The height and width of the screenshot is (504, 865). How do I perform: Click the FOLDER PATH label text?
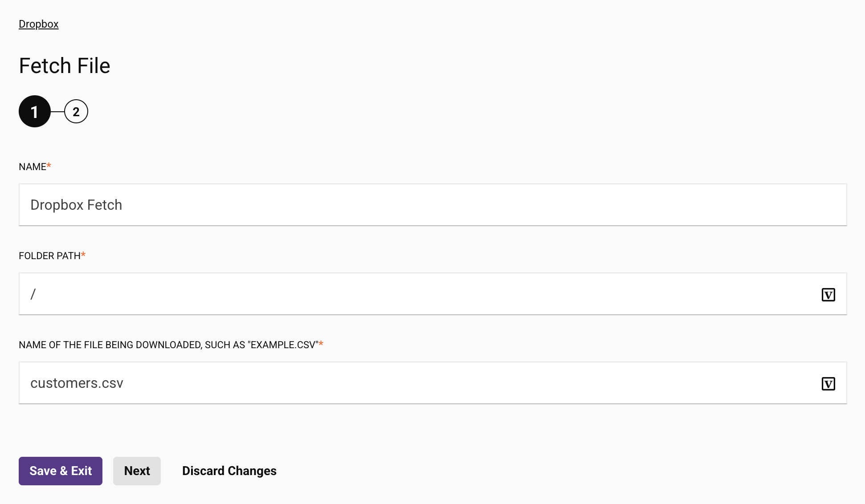coord(49,256)
